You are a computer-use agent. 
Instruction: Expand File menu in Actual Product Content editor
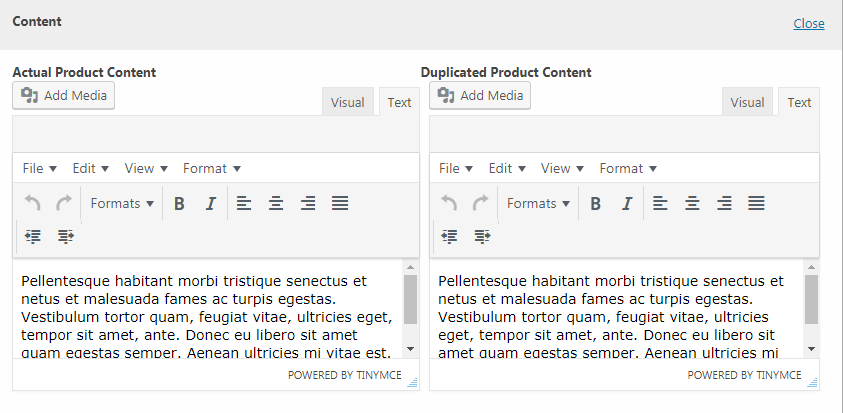40,168
